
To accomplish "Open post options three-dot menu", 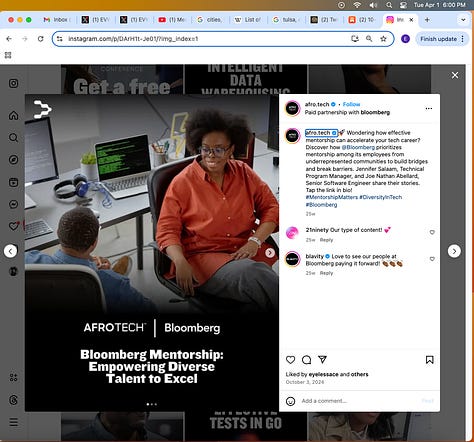I will [429, 108].
